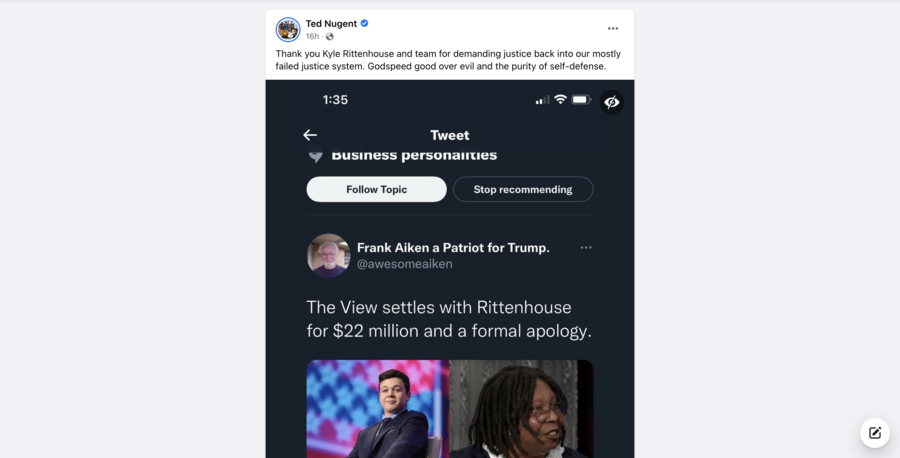
Task: Open the Ted Nugent page name link
Action: pyautogui.click(x=331, y=23)
